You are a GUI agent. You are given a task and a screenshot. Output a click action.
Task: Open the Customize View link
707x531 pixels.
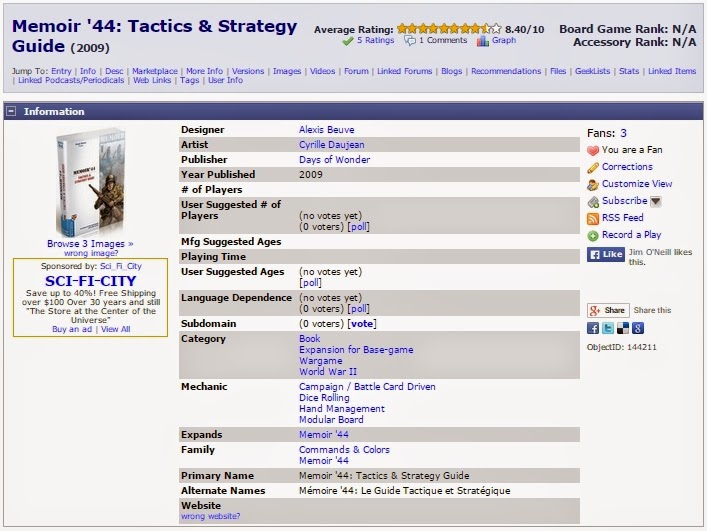[x=637, y=184]
